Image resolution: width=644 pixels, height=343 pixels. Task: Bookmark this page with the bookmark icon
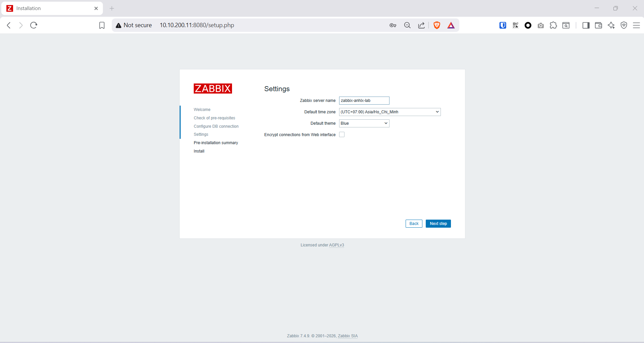pyautogui.click(x=102, y=25)
